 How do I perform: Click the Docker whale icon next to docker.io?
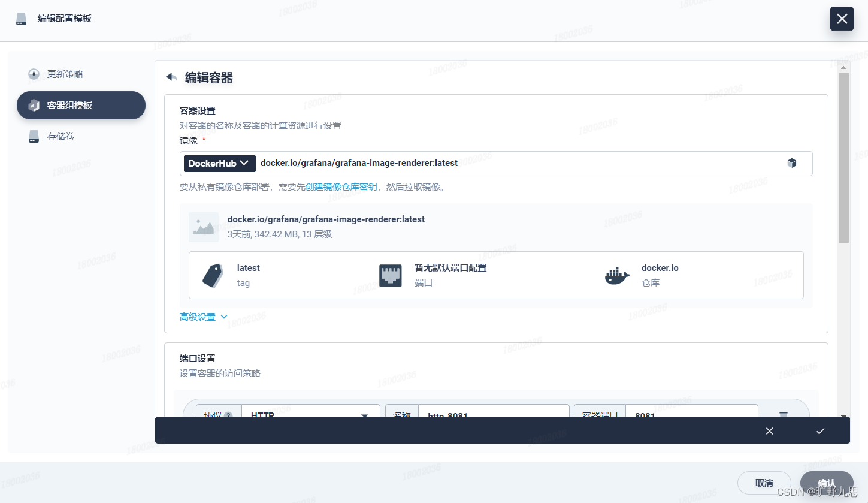coord(616,275)
